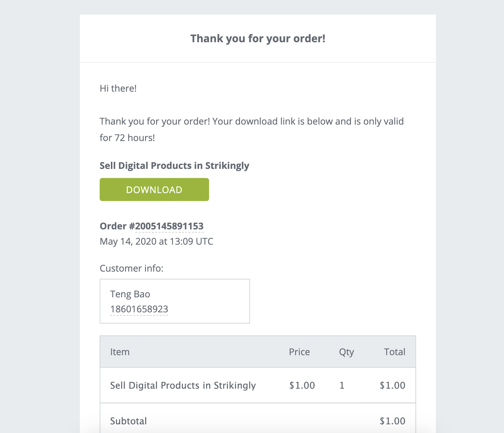Click the Price column header
Image resolution: width=504 pixels, height=433 pixels.
[x=299, y=352]
